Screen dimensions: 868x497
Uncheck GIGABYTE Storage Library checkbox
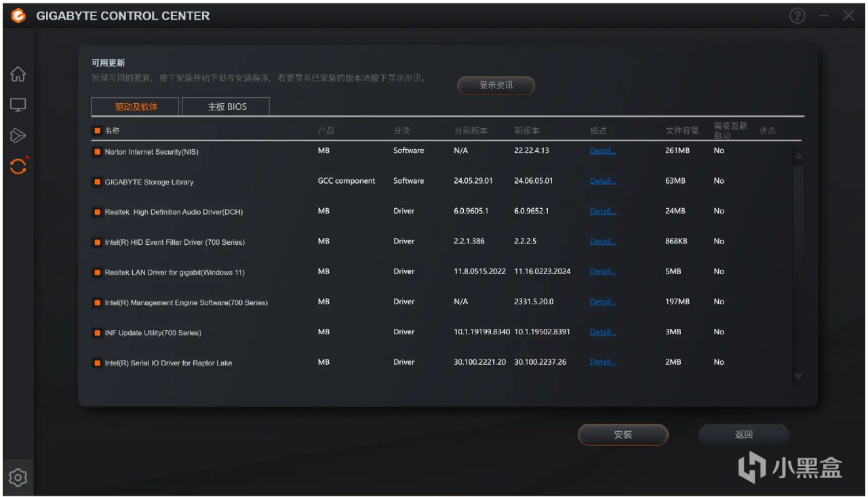(98, 182)
